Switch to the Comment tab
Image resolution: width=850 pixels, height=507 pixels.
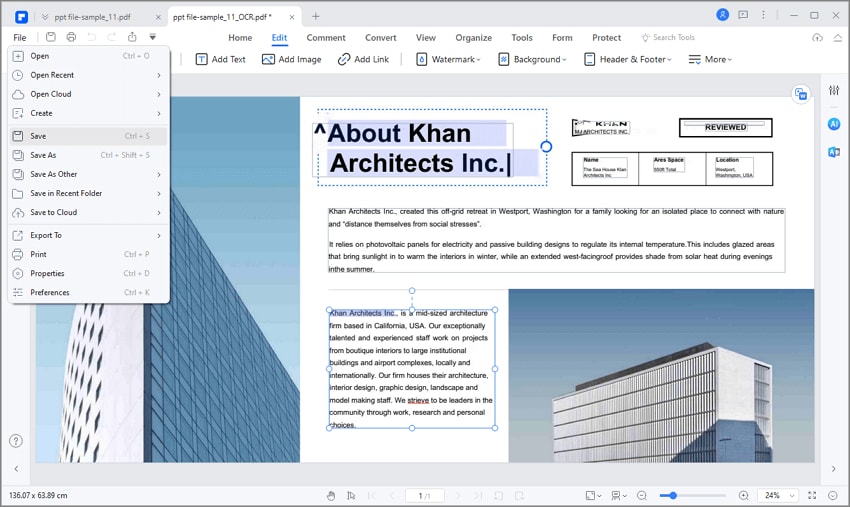(x=326, y=37)
